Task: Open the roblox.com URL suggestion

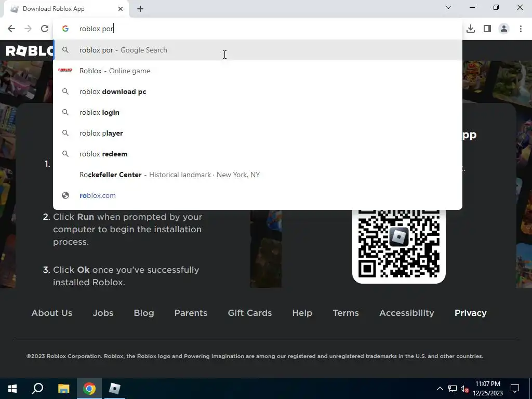Action: [258, 195]
